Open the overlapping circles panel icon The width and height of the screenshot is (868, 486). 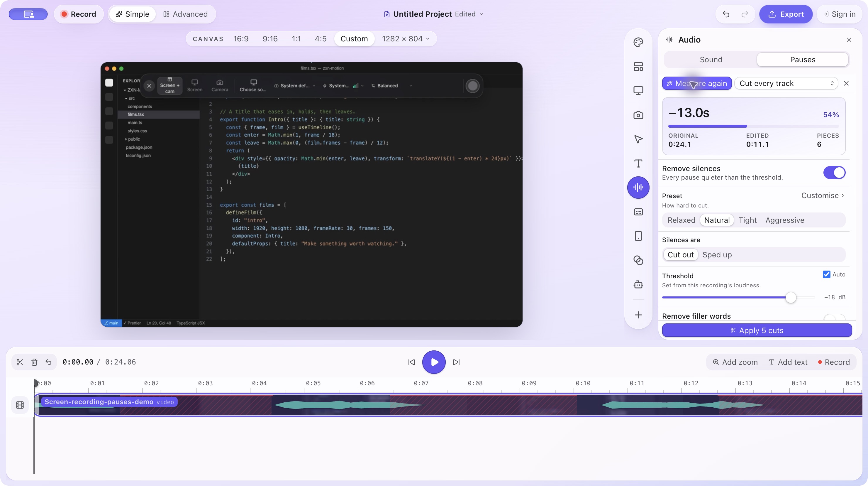click(x=638, y=260)
